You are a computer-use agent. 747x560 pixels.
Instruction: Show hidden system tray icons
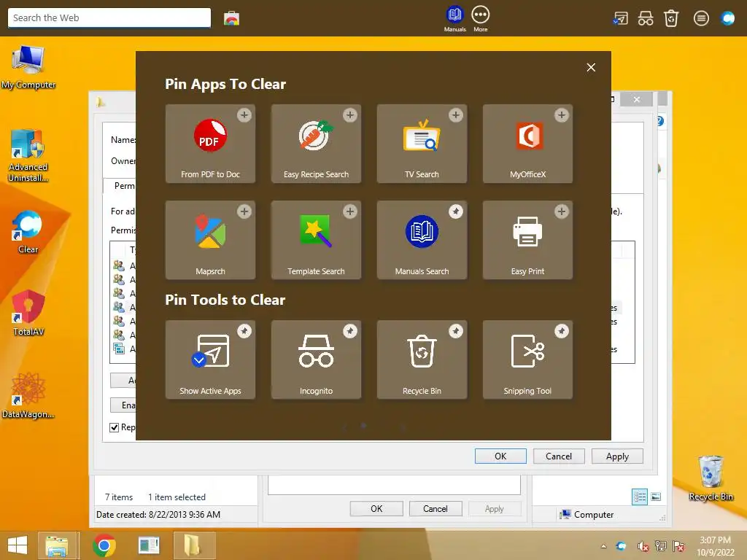point(603,546)
